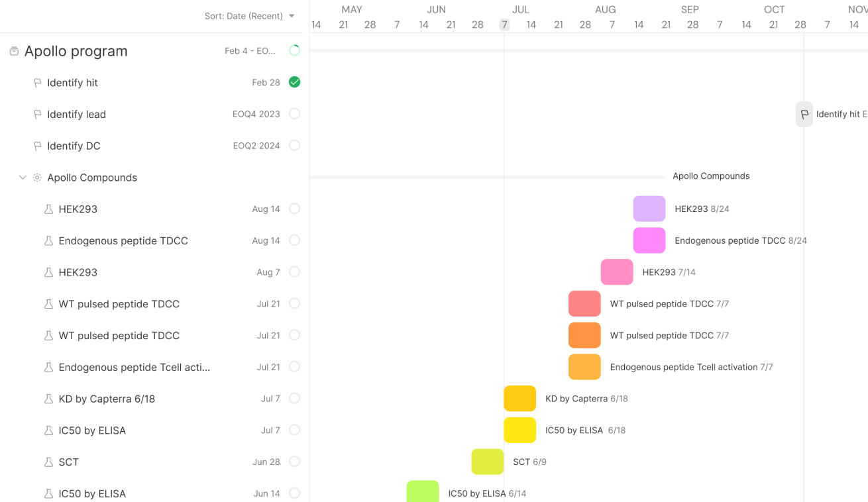This screenshot has height=502, width=868.
Task: Click flask icon on IC50 by ELISA Jun 14 row
Action: click(x=48, y=493)
